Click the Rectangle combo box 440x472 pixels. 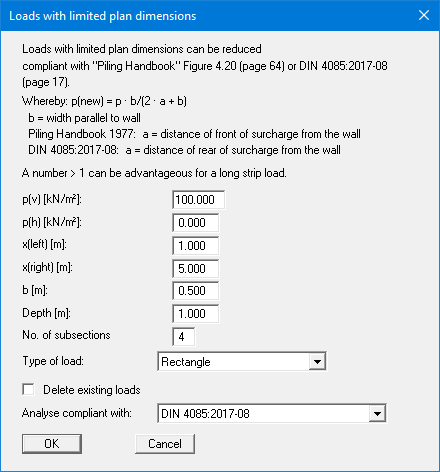coord(242,361)
